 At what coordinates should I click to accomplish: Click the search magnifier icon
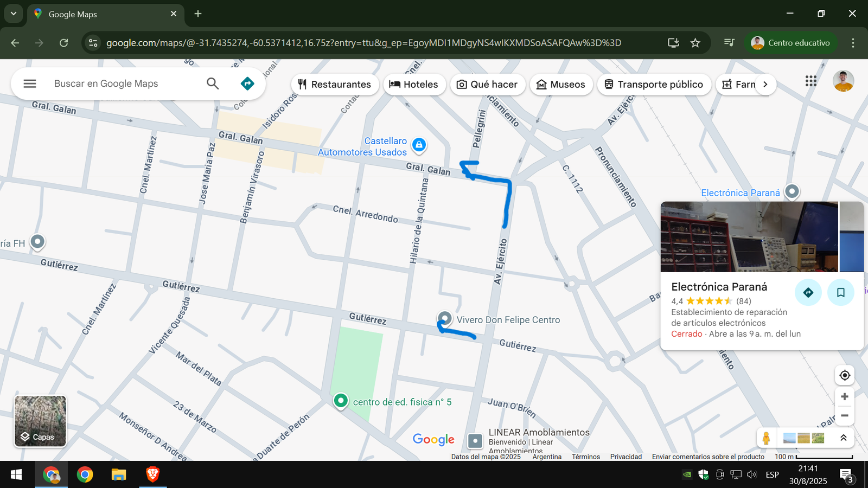tap(213, 84)
